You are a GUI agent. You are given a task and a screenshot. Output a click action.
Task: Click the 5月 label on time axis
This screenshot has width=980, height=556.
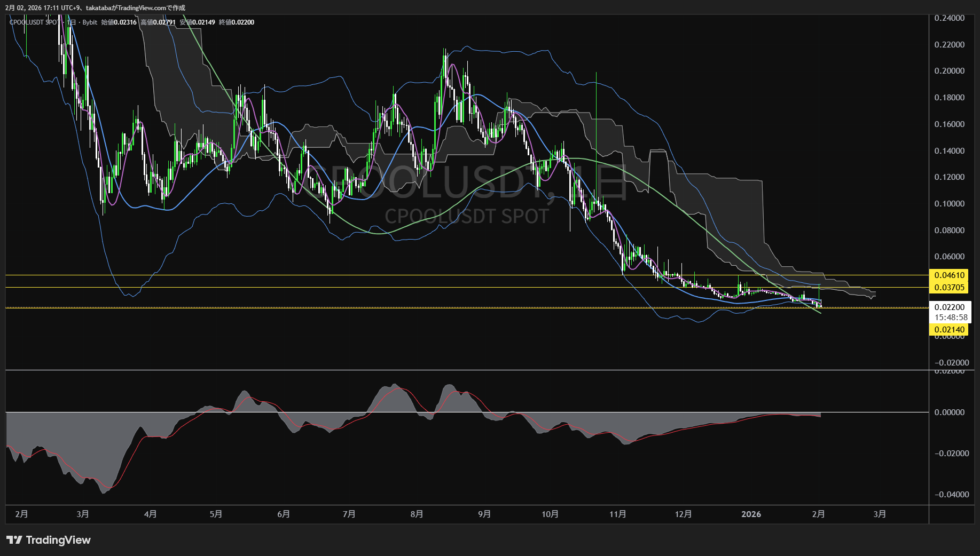point(216,514)
